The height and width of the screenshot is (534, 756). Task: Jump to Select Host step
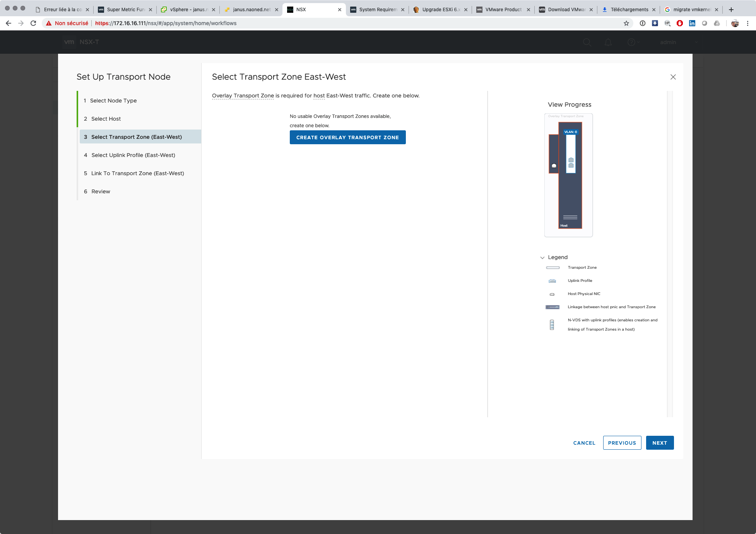tap(106, 119)
